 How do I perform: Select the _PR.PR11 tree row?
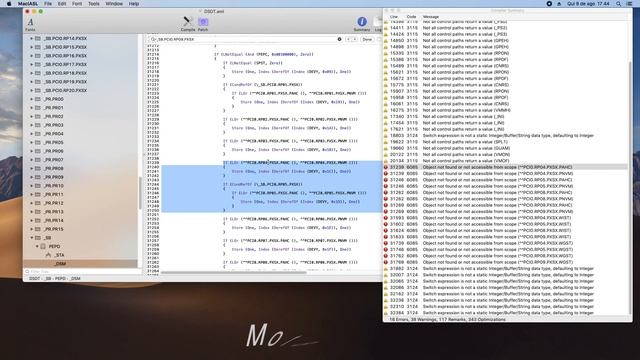tap(81, 194)
